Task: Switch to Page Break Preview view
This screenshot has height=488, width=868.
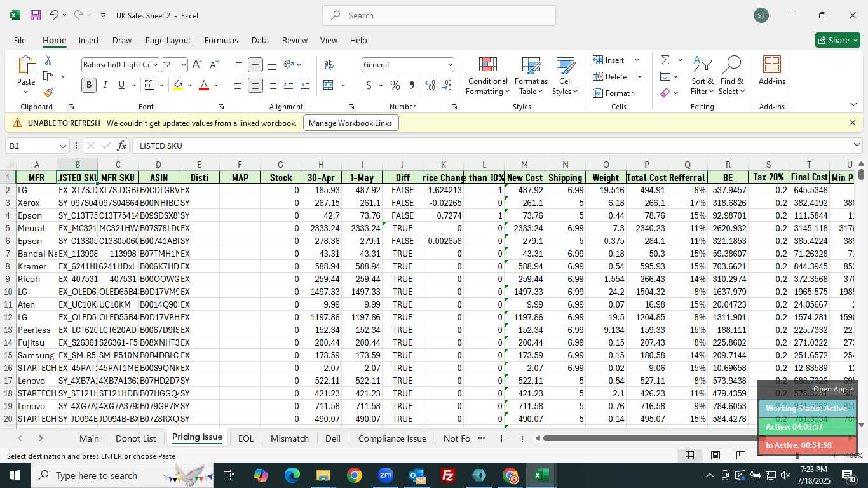Action: coord(740,456)
